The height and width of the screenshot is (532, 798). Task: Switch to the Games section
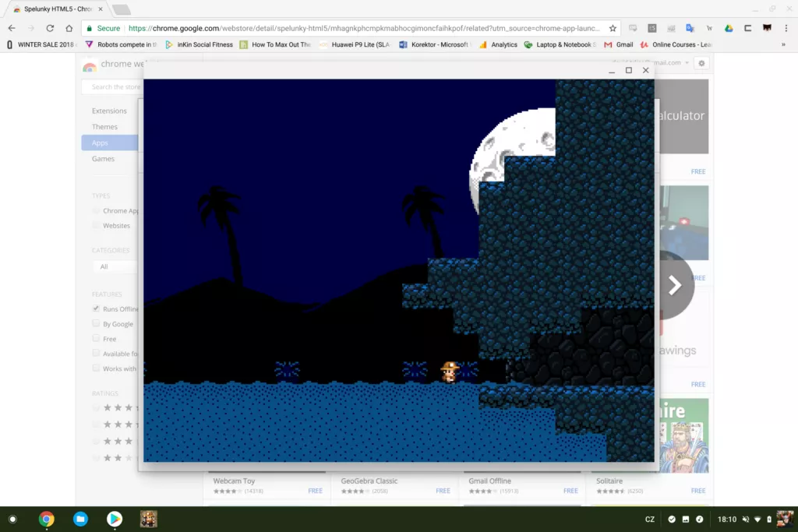click(103, 159)
